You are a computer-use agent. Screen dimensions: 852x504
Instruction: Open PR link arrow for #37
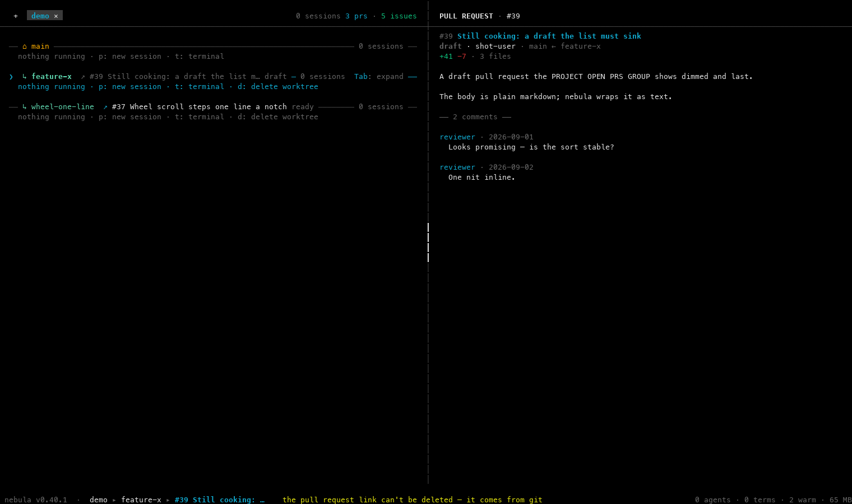click(x=105, y=107)
